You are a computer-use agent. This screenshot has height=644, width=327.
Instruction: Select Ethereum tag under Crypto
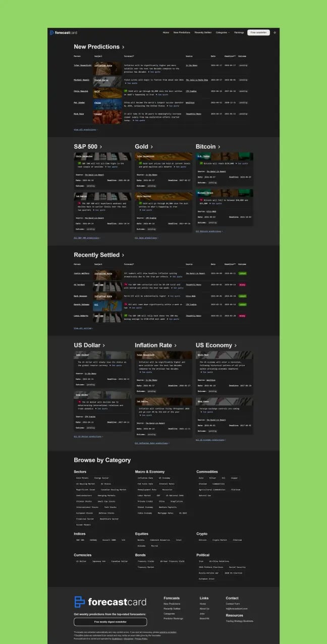point(237,540)
